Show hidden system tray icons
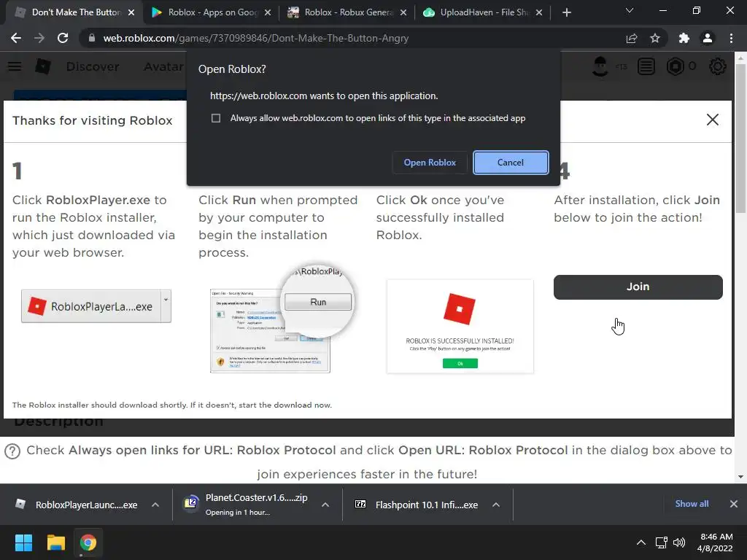Image resolution: width=747 pixels, height=560 pixels. (x=641, y=542)
